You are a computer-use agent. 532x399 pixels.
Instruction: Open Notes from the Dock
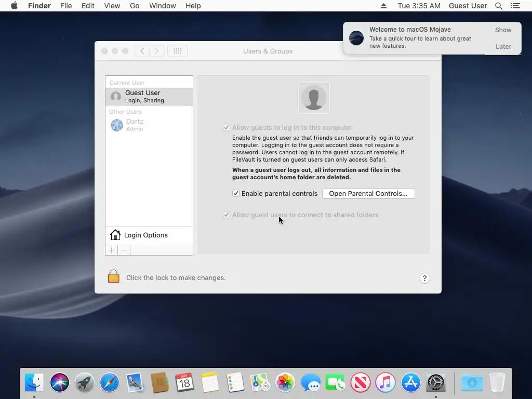[210, 382]
